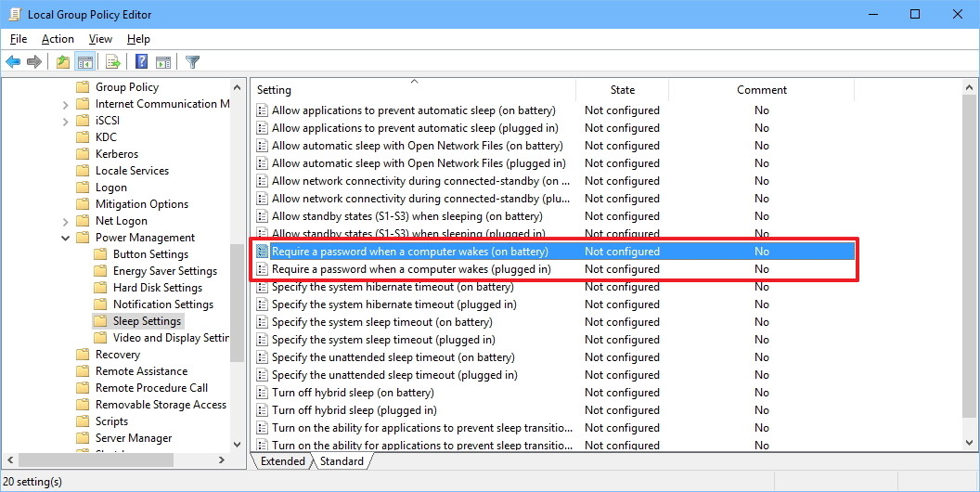Click the KDC folder icon

(83, 136)
